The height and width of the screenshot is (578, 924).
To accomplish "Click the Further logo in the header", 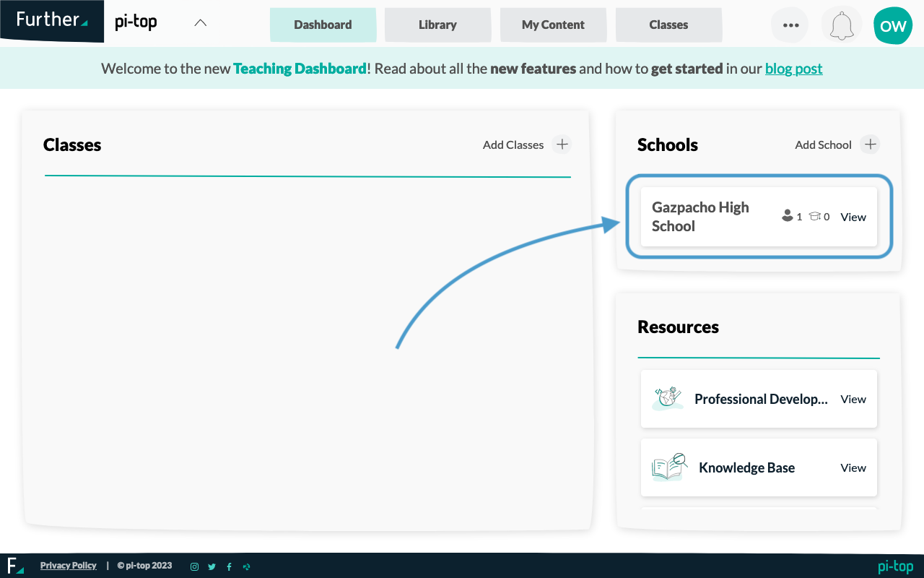I will point(52,20).
